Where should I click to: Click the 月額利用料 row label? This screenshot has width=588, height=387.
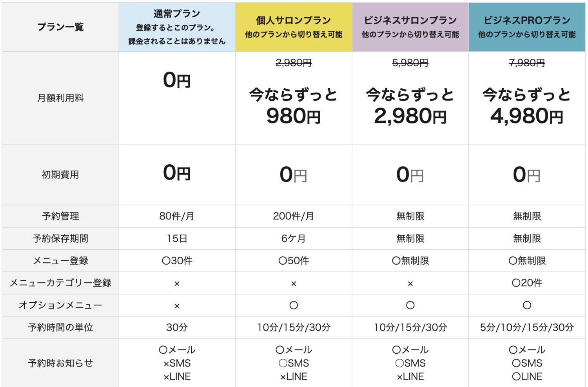coord(60,98)
